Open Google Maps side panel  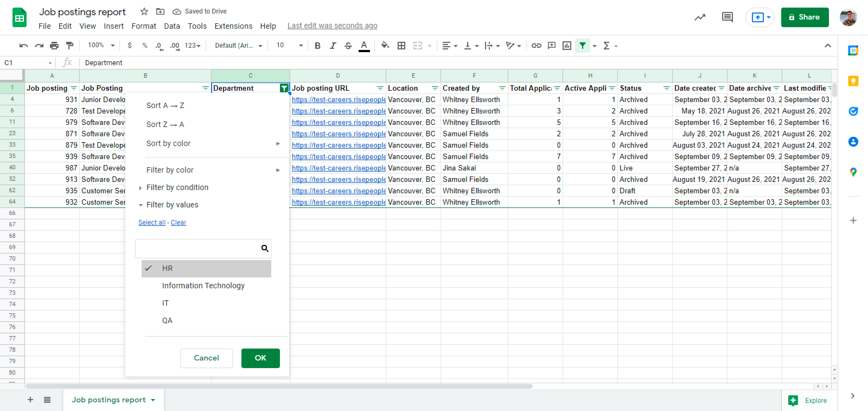click(x=853, y=172)
